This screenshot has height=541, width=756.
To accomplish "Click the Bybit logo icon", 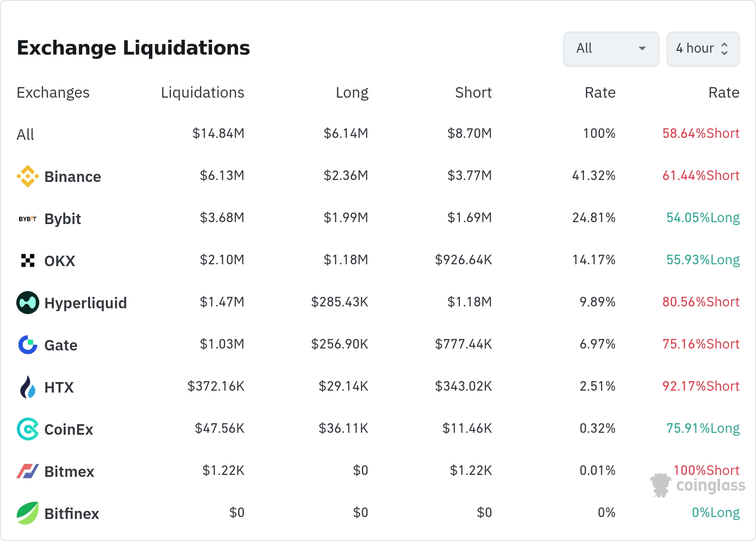I will (28, 219).
